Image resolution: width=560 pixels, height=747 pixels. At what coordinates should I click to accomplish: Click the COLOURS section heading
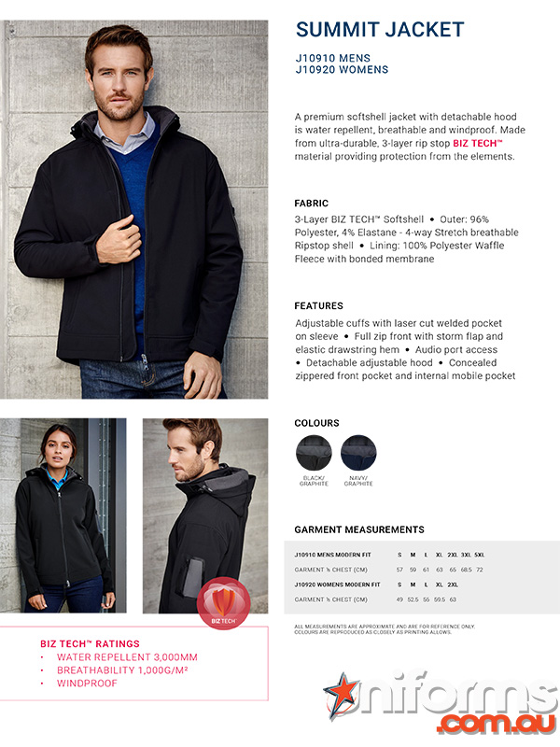[316, 423]
